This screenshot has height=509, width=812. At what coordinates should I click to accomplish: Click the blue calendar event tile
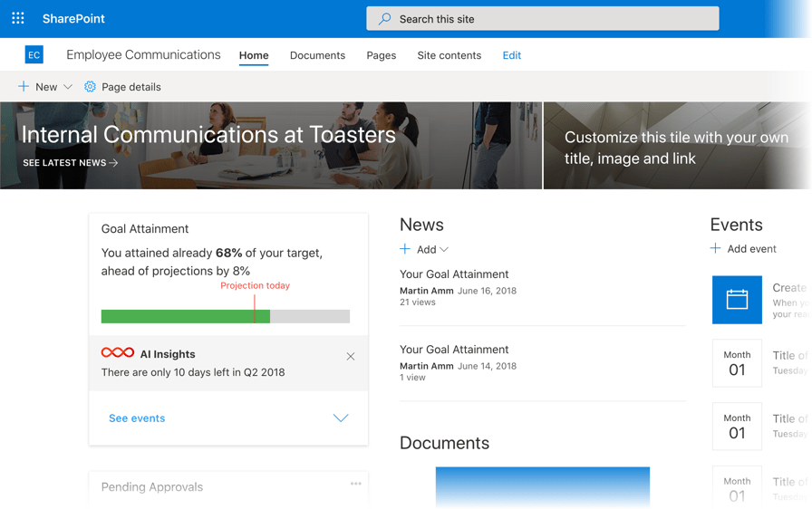[x=737, y=300]
